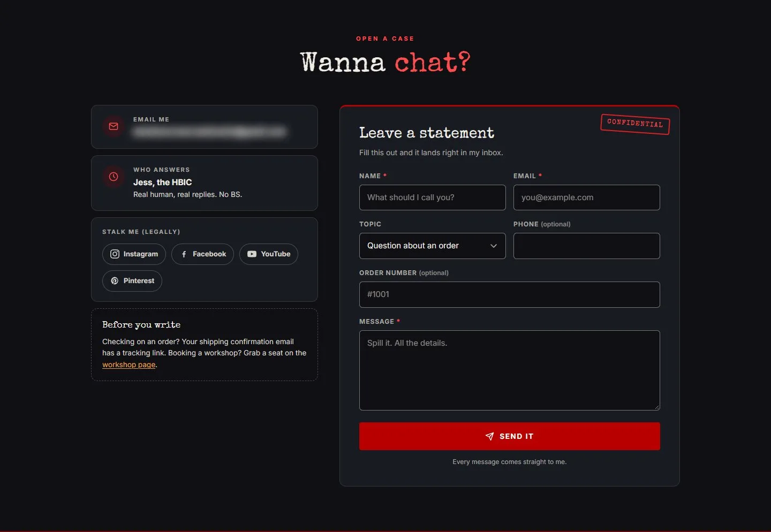This screenshot has width=771, height=532.
Task: Expand the Topic dropdown chevron
Action: point(494,246)
